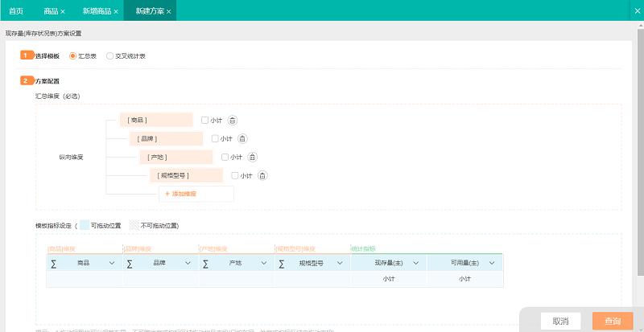The width and height of the screenshot is (644, 332).
Task: Select the 交叉统计表 template radio button
Action: [110, 56]
